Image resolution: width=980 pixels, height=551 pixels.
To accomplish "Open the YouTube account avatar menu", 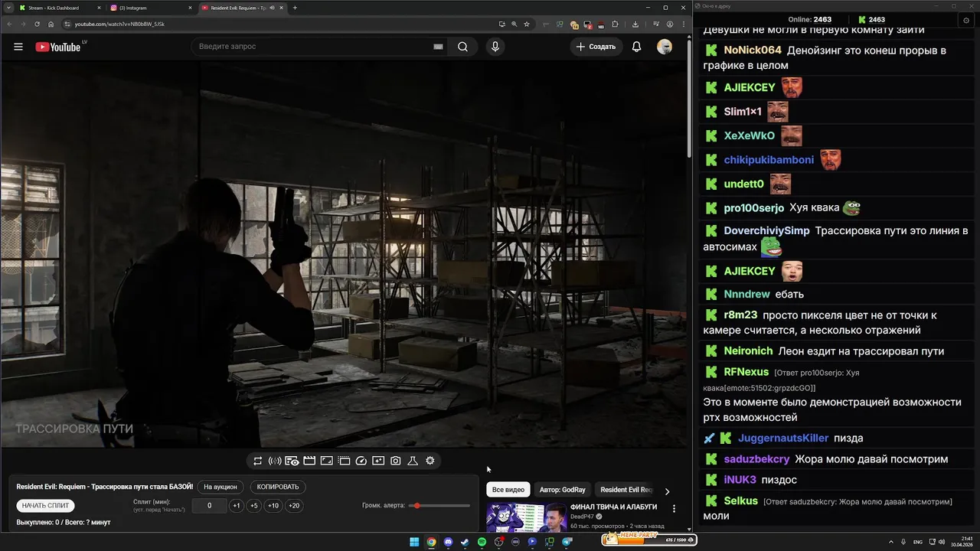I will click(x=665, y=47).
